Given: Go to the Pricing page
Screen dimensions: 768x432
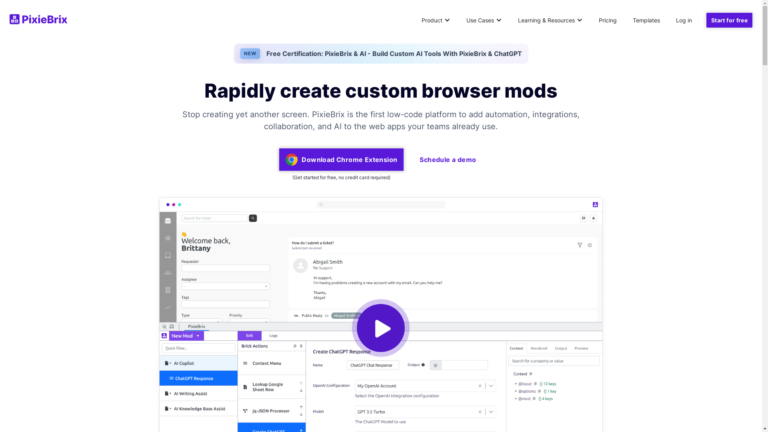Looking at the screenshot, I should click(x=607, y=20).
